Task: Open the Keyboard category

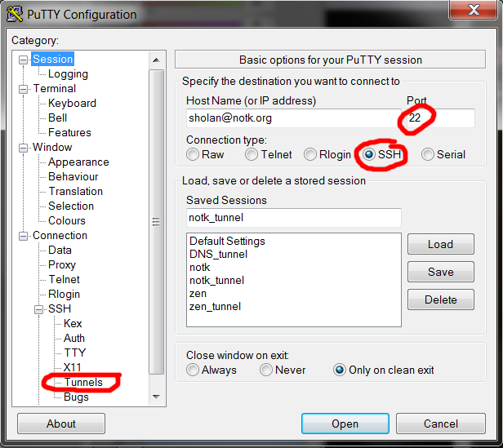Action: pyautogui.click(x=72, y=104)
